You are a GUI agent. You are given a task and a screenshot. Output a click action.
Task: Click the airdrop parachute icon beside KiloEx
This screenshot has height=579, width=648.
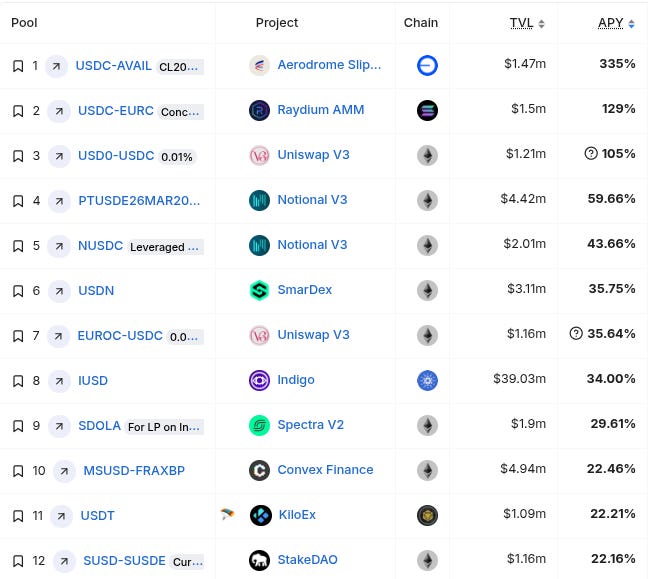click(227, 514)
